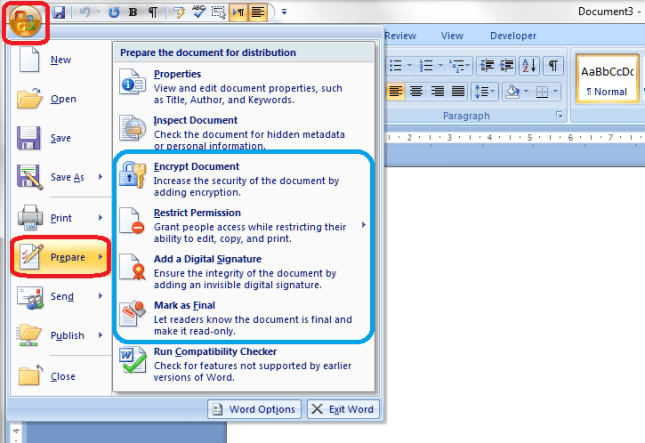Switch to the View tab
The width and height of the screenshot is (645, 443).
point(452,36)
